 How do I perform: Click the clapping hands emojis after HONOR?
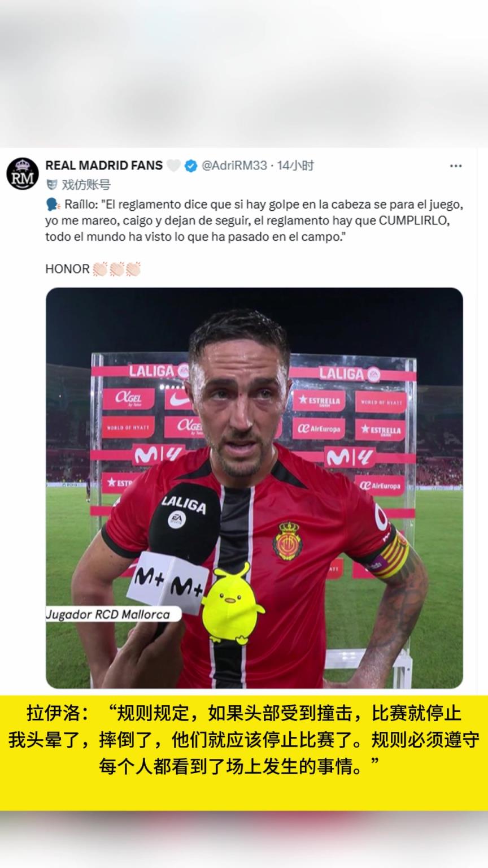117,269
